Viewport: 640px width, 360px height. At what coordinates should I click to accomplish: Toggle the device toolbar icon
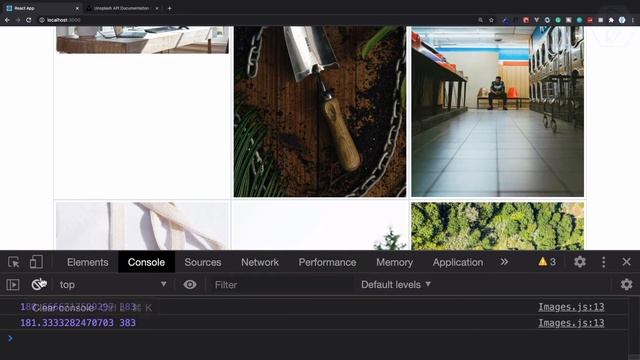(x=36, y=262)
